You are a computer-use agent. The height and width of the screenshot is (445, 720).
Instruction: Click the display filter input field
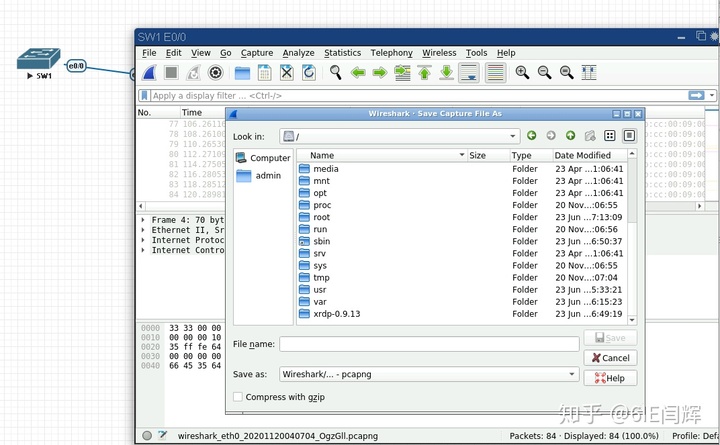(419, 96)
